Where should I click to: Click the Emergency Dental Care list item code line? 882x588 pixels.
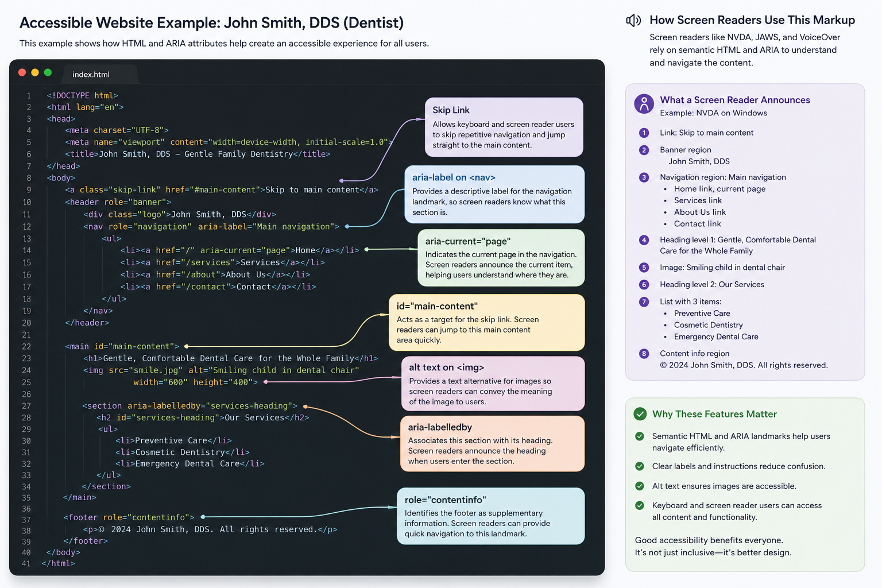pyautogui.click(x=190, y=463)
